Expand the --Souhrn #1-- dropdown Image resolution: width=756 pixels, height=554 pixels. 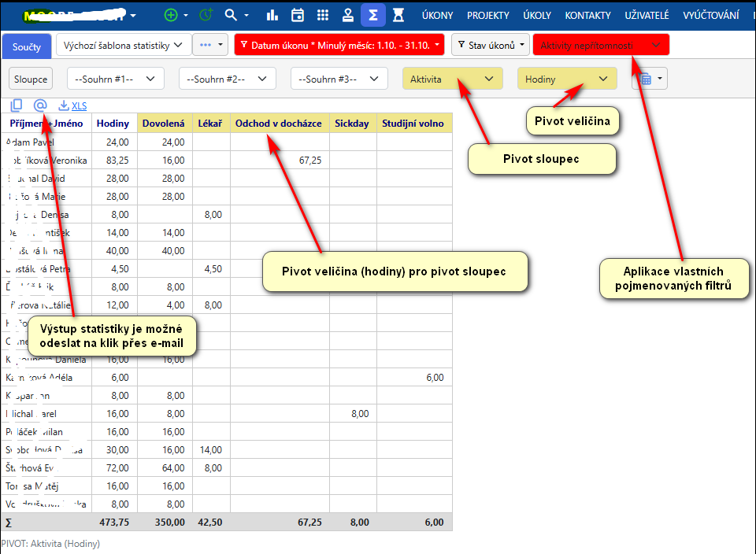[x=115, y=79]
